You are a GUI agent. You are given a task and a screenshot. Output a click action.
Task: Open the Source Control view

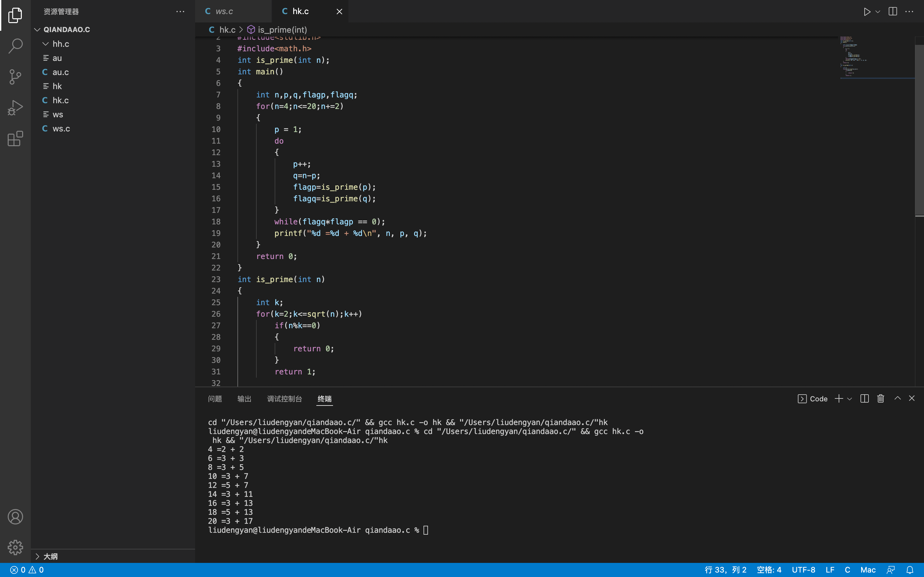15,77
